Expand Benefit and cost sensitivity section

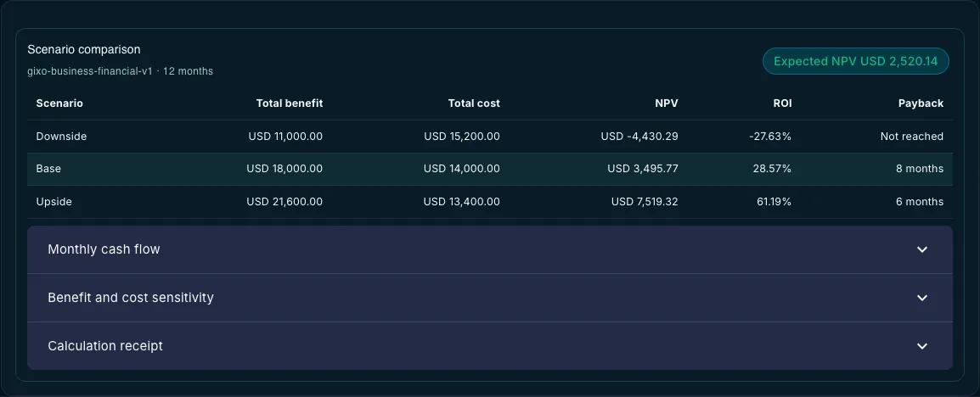tap(489, 298)
